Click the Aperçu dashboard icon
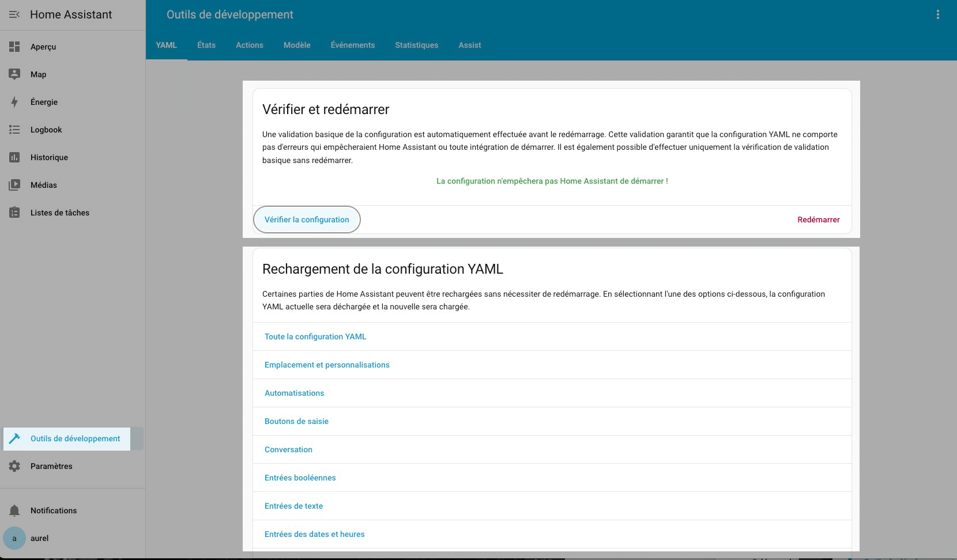This screenshot has width=957, height=560. [x=14, y=47]
